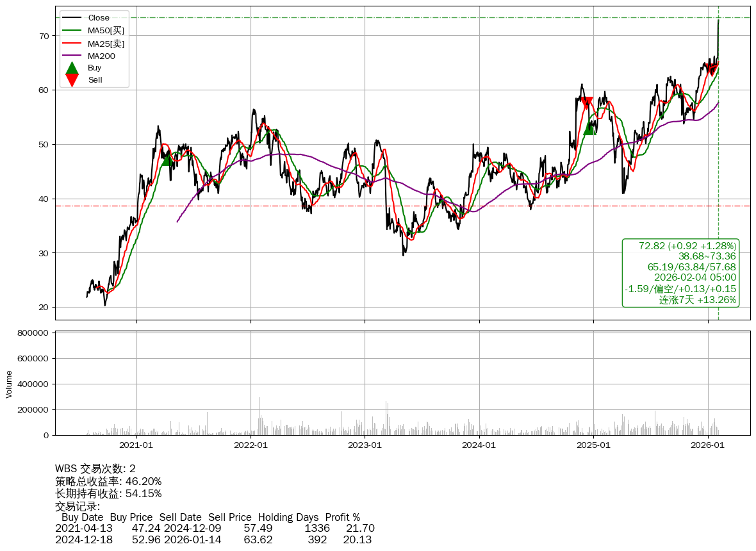Click the 连涨7天 +13.26% streak text

tap(697, 299)
